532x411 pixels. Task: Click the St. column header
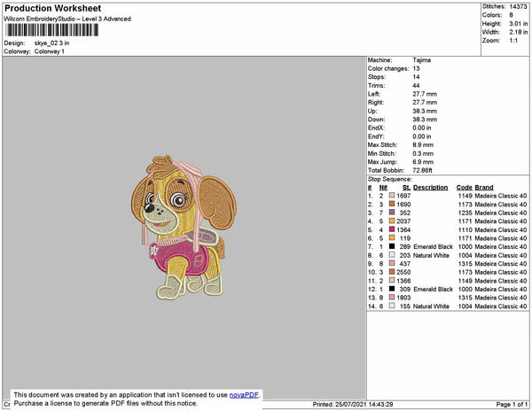(x=406, y=188)
